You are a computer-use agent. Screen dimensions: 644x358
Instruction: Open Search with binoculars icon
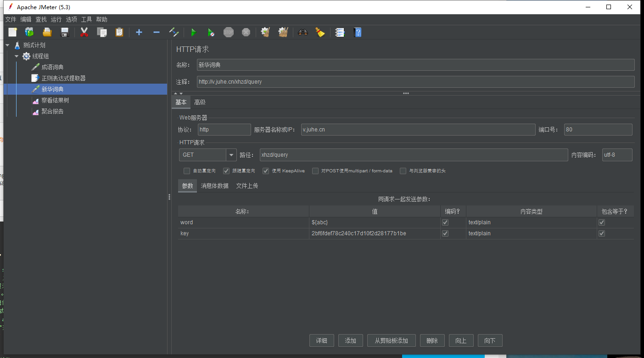coord(302,32)
